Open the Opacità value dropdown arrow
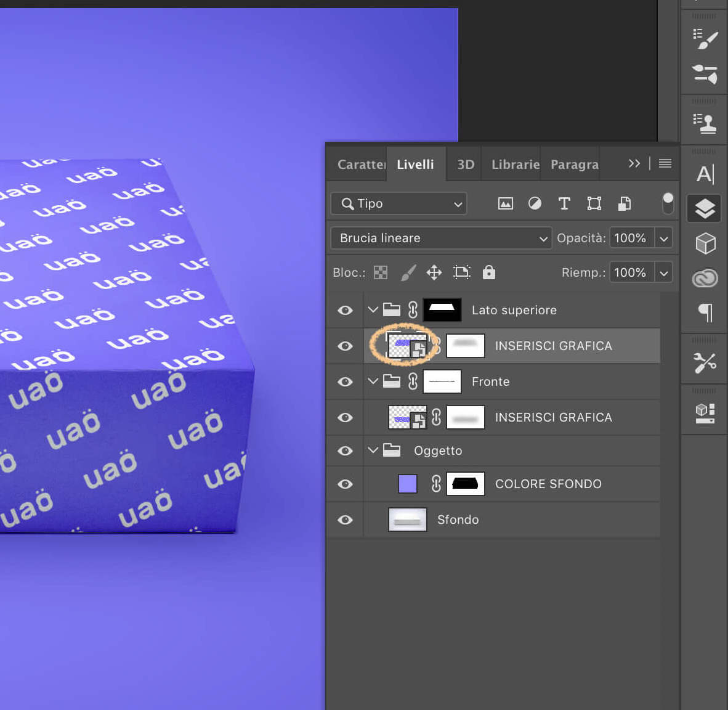 click(x=663, y=238)
